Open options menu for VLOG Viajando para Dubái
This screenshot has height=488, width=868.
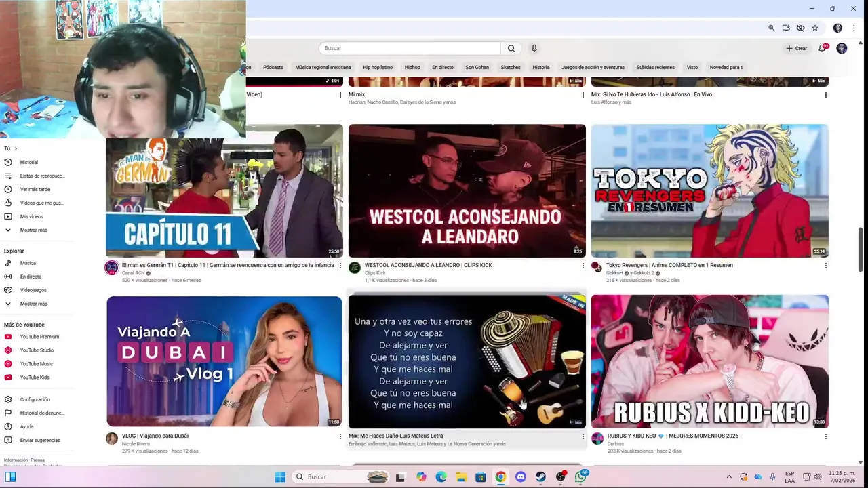(x=340, y=436)
